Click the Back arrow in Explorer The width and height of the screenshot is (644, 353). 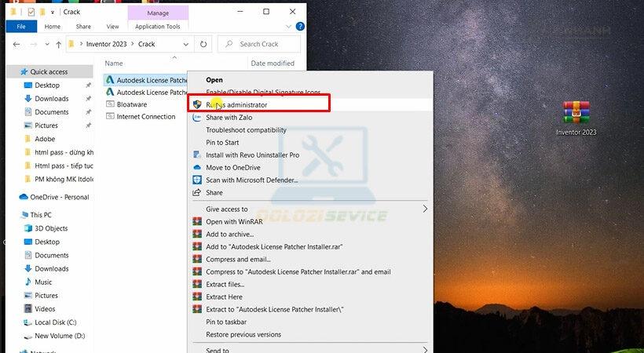point(16,45)
